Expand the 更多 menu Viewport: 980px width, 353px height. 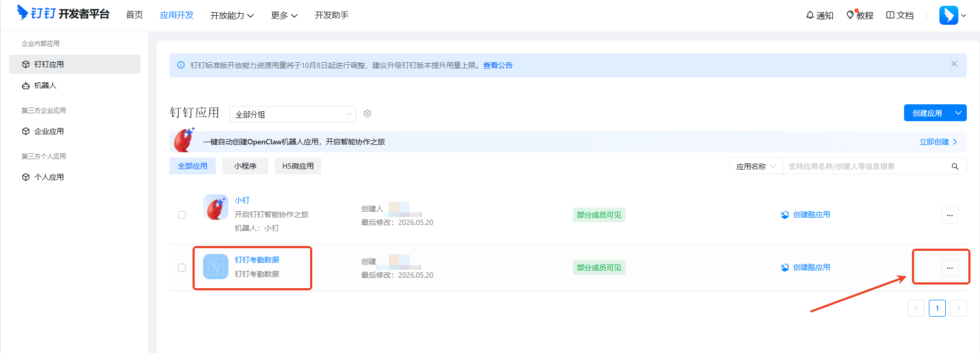[284, 15]
